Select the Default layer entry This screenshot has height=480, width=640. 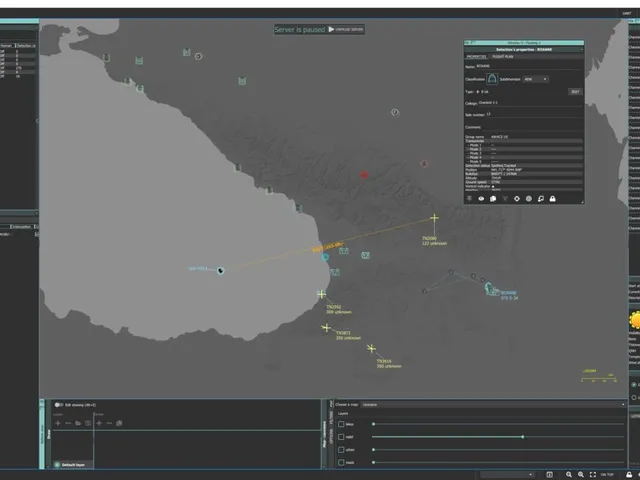pos(73,465)
